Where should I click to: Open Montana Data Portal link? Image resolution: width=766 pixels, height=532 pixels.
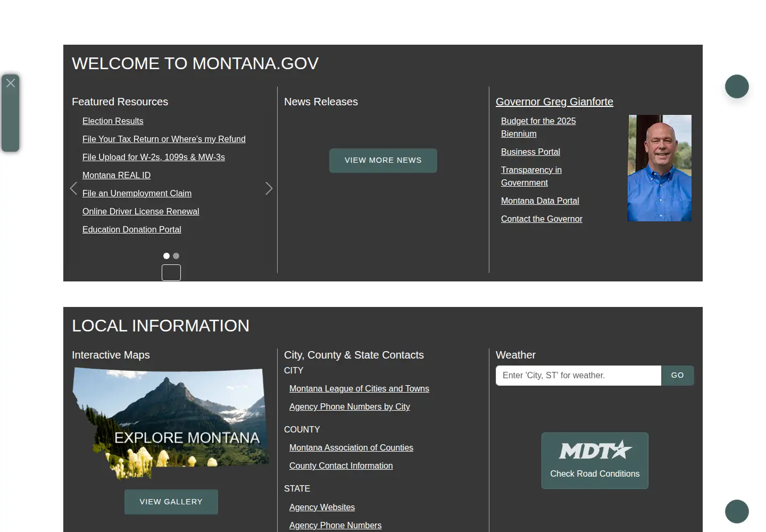[540, 201]
